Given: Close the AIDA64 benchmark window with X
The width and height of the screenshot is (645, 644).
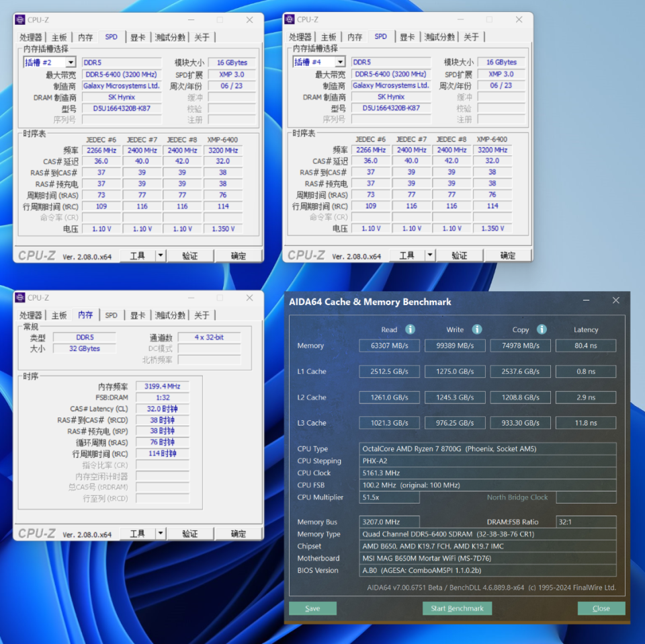Looking at the screenshot, I should (616, 300).
